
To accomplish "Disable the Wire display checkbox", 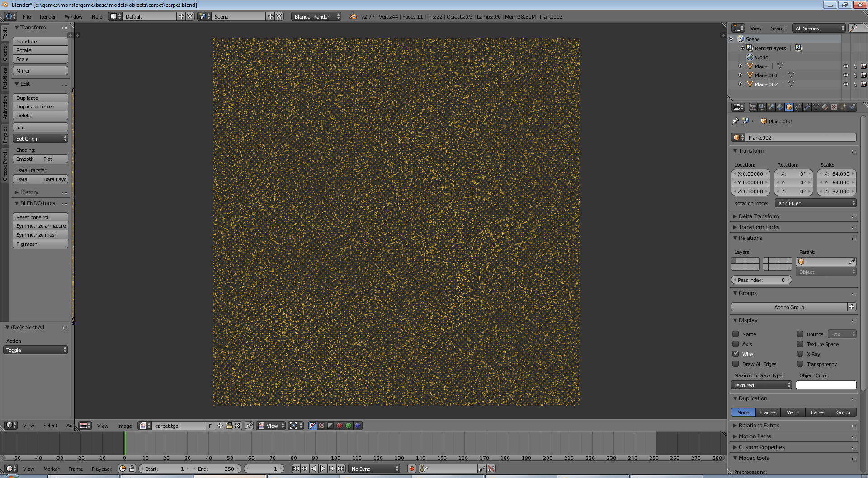I will [x=736, y=354].
